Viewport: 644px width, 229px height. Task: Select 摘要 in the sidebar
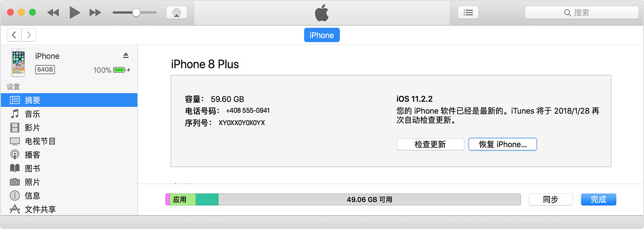(x=32, y=100)
